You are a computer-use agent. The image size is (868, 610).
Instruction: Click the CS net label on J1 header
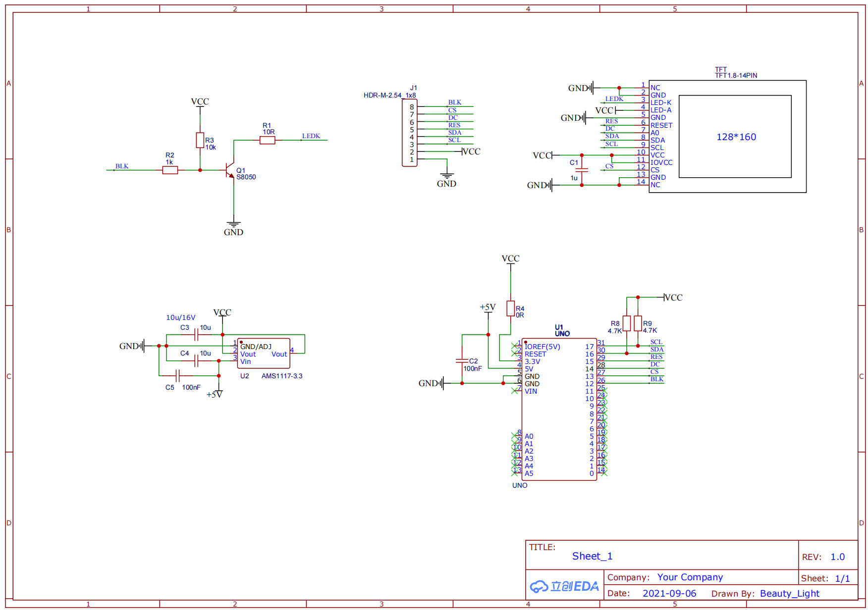tap(452, 110)
